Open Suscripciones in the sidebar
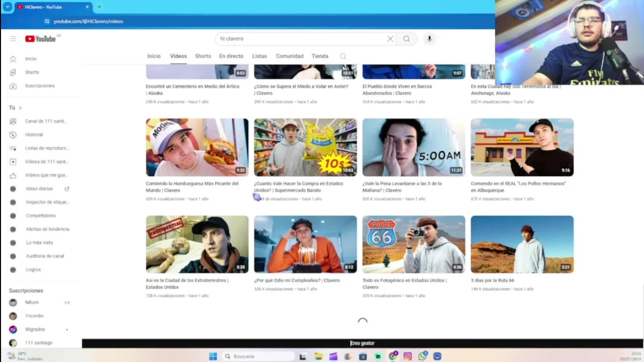Image resolution: width=644 pixels, height=362 pixels. point(41,86)
